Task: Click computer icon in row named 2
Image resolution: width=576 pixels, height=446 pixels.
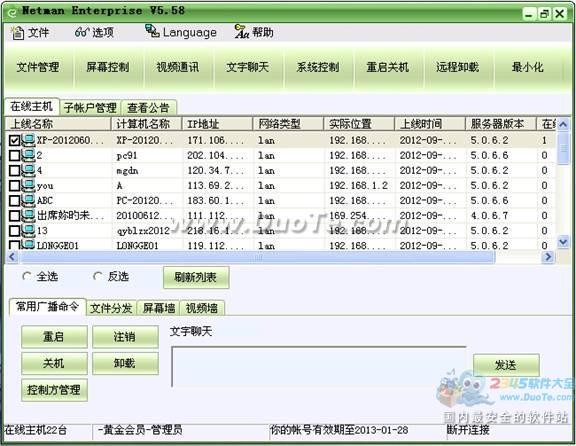Action: tap(28, 155)
